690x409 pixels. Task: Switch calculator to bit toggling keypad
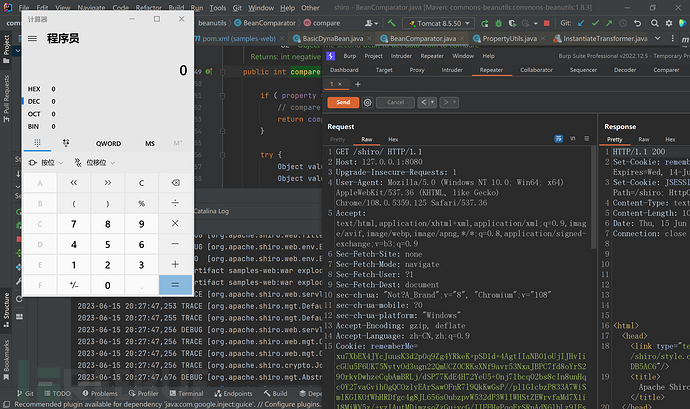pos(65,143)
